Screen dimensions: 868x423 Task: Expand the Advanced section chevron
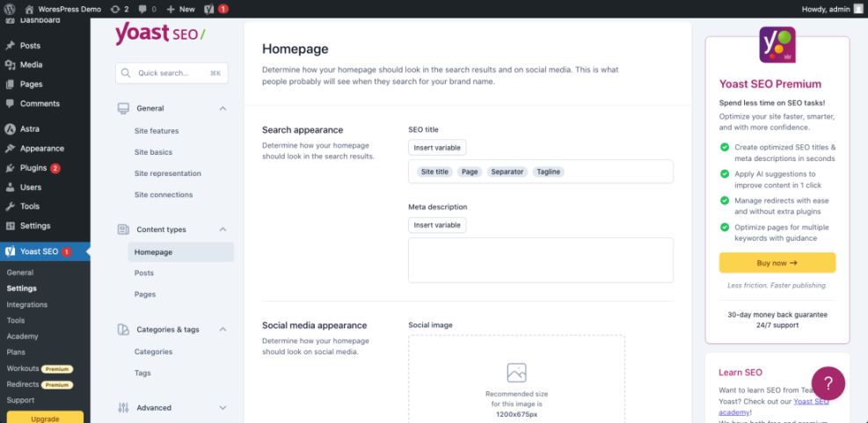[222, 407]
